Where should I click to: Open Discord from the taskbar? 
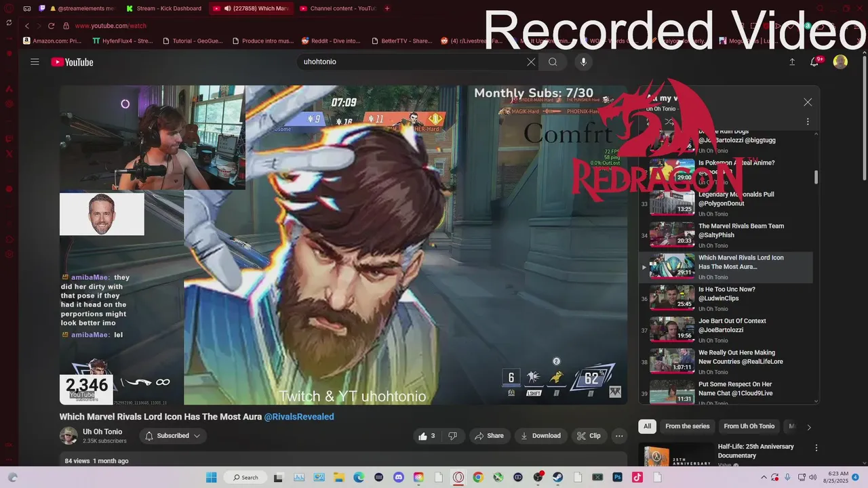tap(399, 477)
